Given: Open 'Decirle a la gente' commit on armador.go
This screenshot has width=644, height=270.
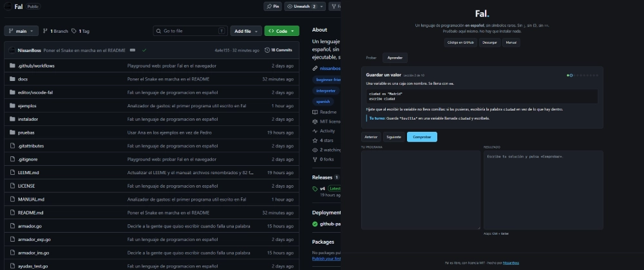Looking at the screenshot, I should [x=189, y=226].
